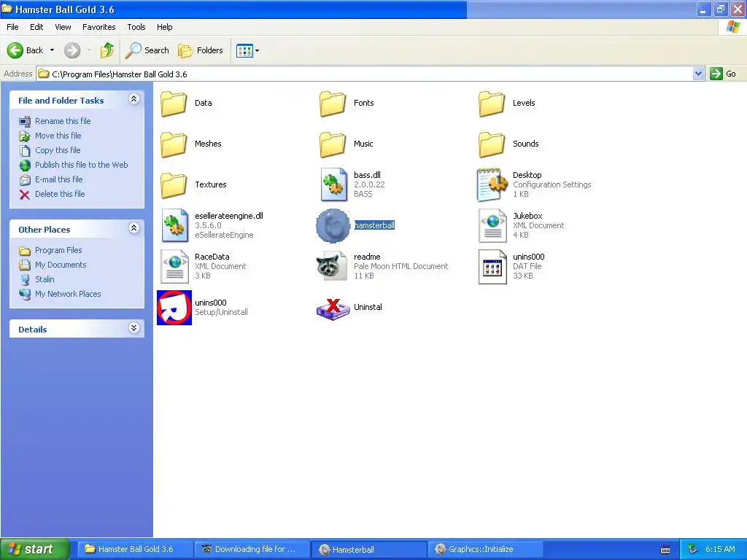Screen dimensions: 747x560
Task: Click the address bar path field
Action: pos(365,74)
